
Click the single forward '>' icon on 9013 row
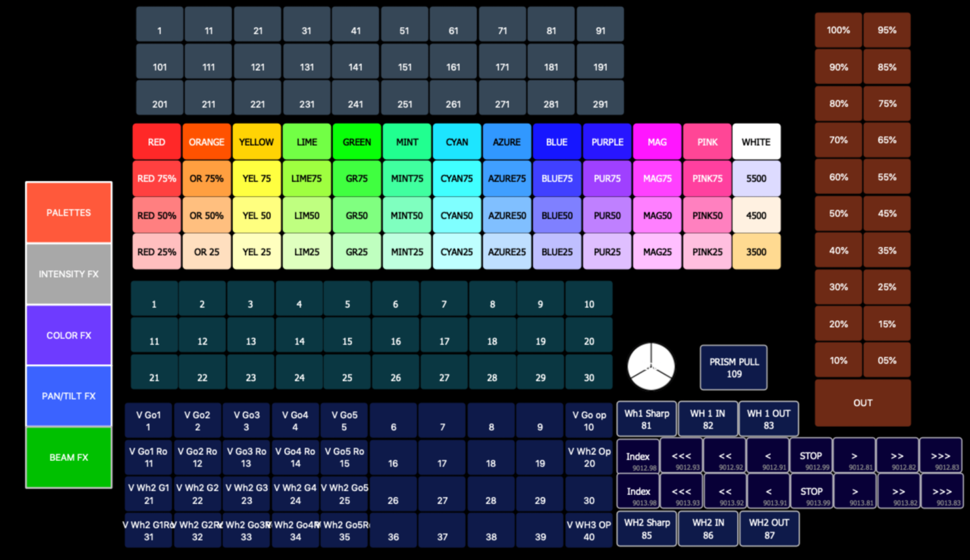[x=855, y=491]
